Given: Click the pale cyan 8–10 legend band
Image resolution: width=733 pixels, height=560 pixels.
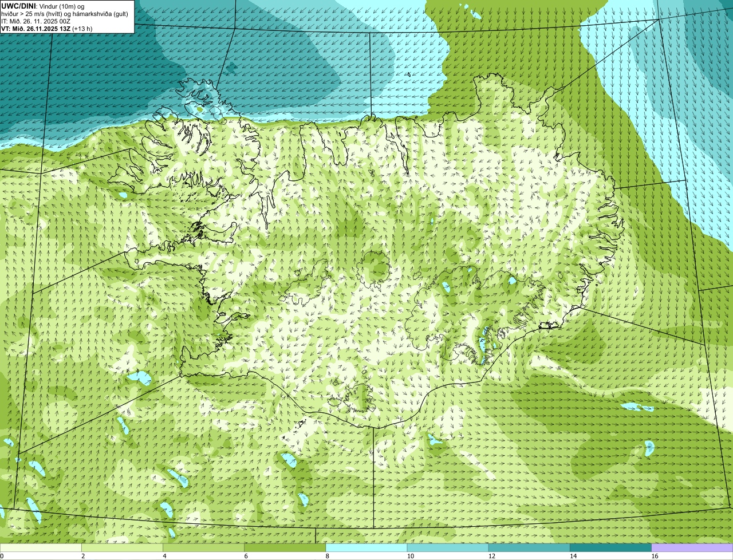Looking at the screenshot, I should pyautogui.click(x=366, y=548).
